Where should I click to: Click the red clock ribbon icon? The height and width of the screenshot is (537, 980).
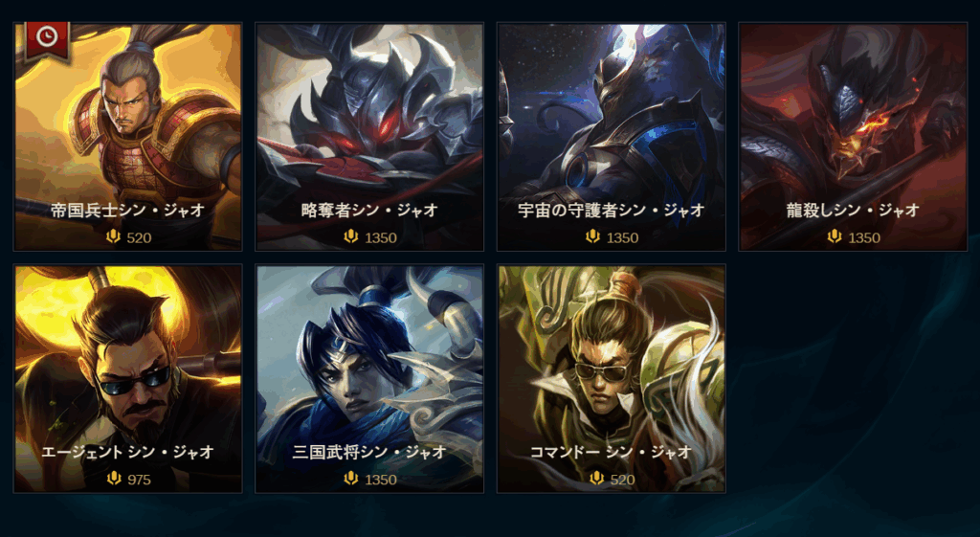(x=47, y=41)
